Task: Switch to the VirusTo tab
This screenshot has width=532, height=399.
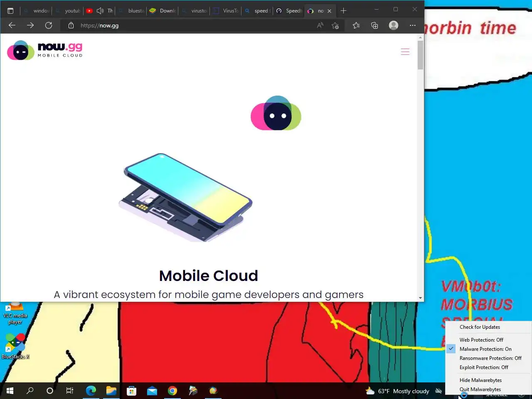Action: [226, 11]
